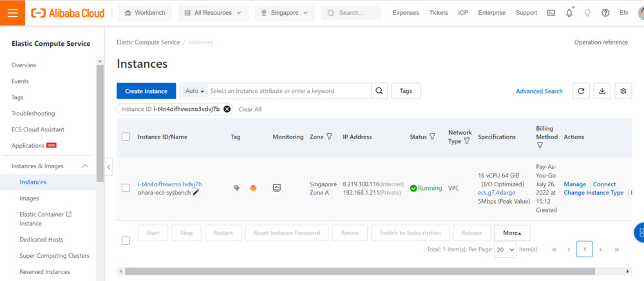The height and width of the screenshot is (281, 644).
Task: Click the Create Instance button
Action: tap(146, 91)
